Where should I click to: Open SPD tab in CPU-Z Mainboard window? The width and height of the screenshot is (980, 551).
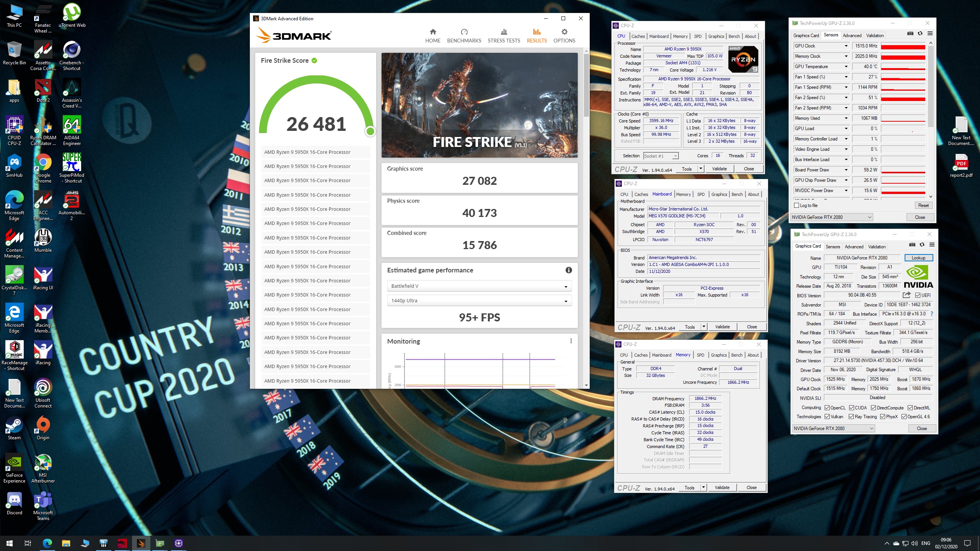point(701,194)
